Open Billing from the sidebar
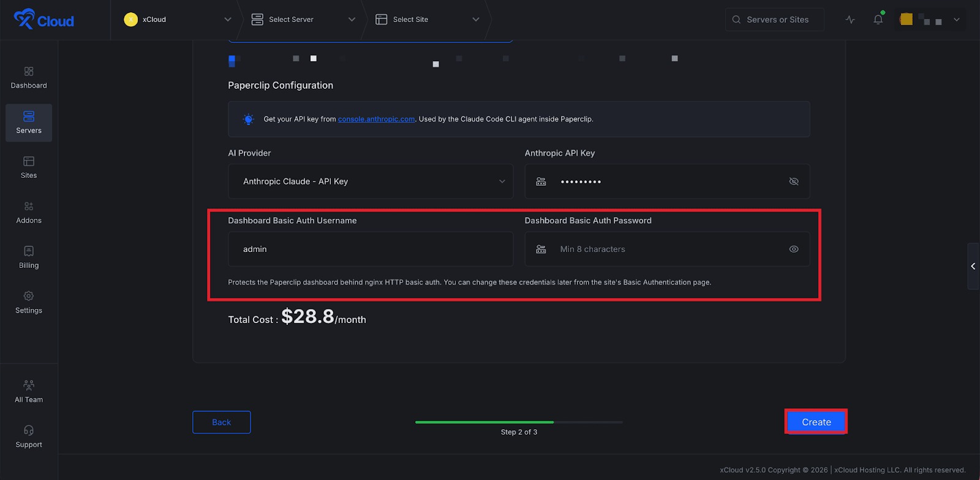 pyautogui.click(x=29, y=257)
